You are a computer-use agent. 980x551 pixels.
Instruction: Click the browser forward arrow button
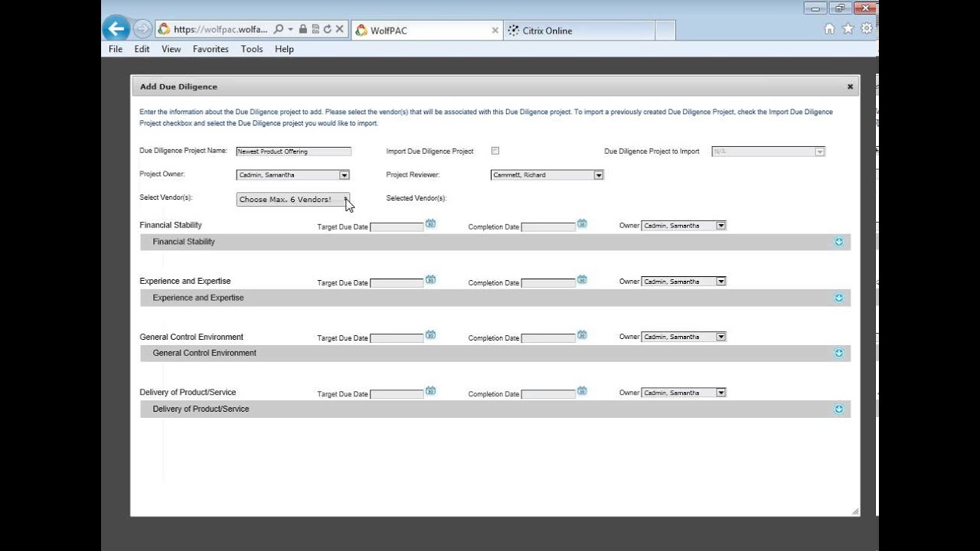coord(142,29)
